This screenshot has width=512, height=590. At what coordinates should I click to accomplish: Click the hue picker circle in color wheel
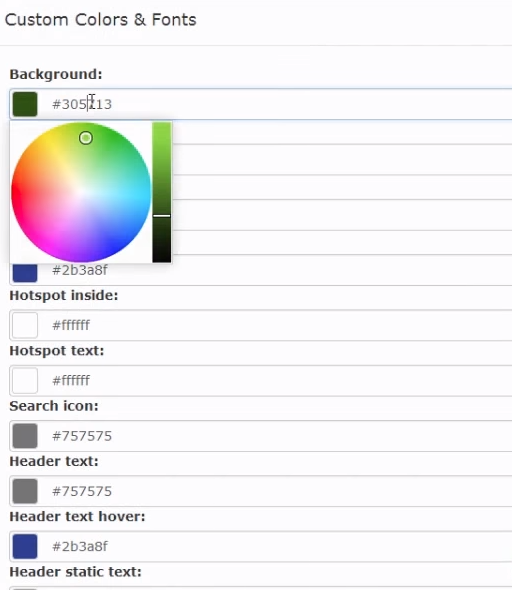click(x=86, y=138)
